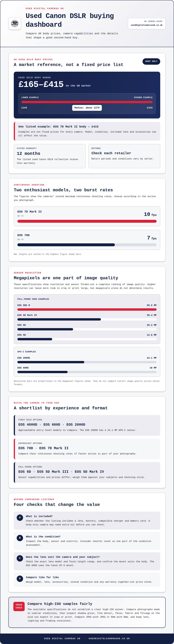Open the Stated Warranty 12 months card
The height and width of the screenshot is (644, 174).
[50, 156]
